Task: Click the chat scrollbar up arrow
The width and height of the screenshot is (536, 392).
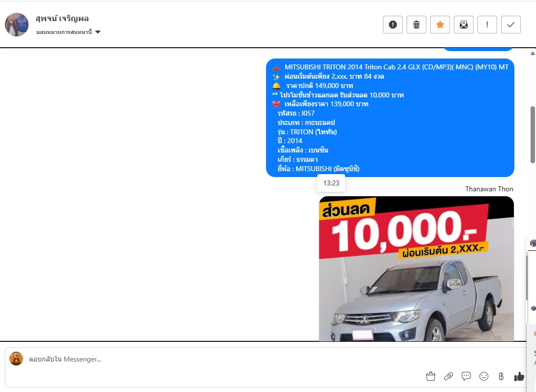Action: [533, 53]
